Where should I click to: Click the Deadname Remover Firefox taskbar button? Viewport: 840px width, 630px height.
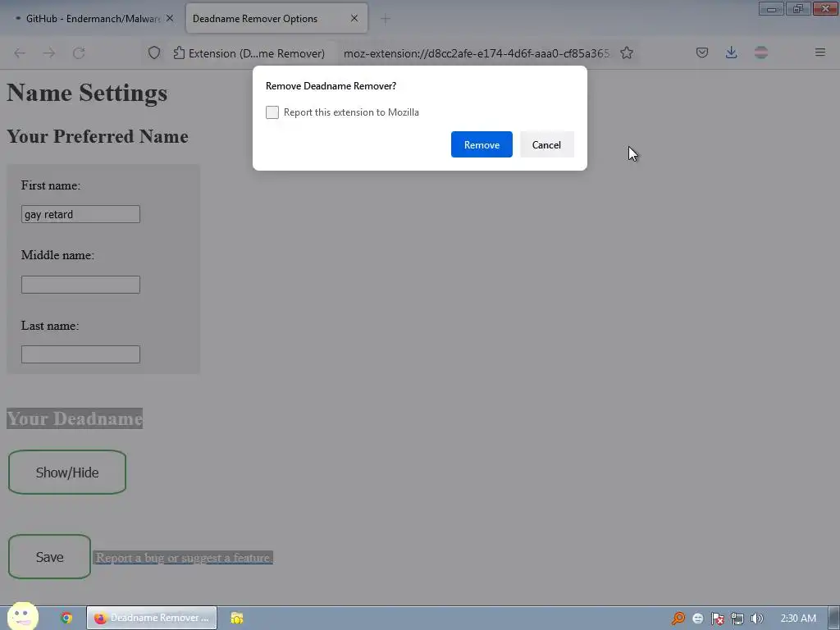(152, 618)
